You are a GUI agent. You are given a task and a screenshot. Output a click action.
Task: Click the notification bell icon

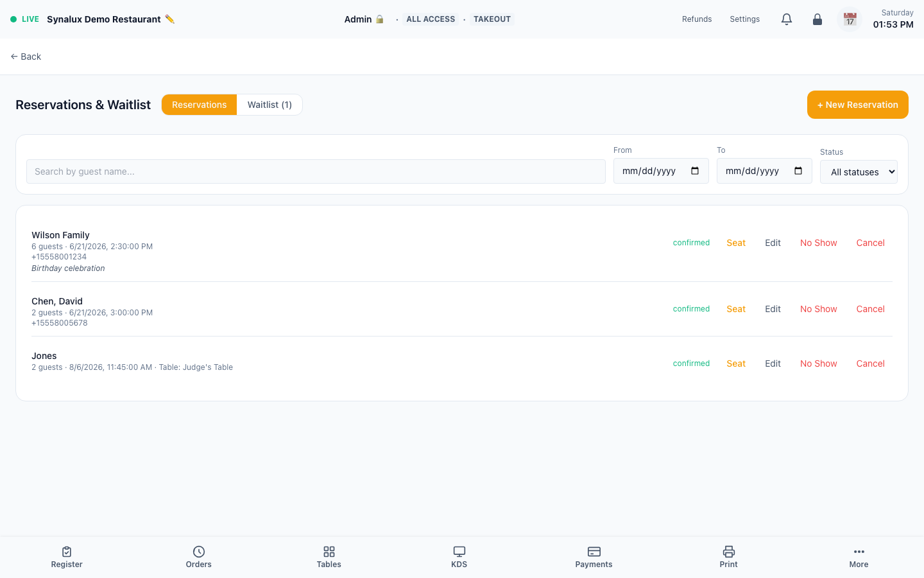[787, 19]
